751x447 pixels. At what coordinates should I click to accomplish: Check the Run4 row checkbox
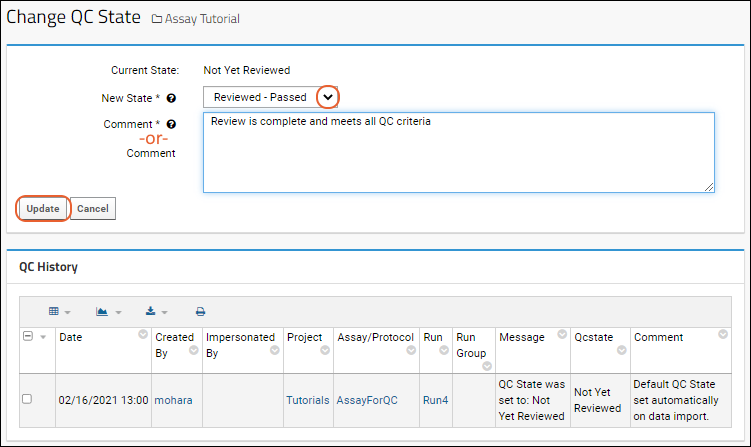[27, 399]
